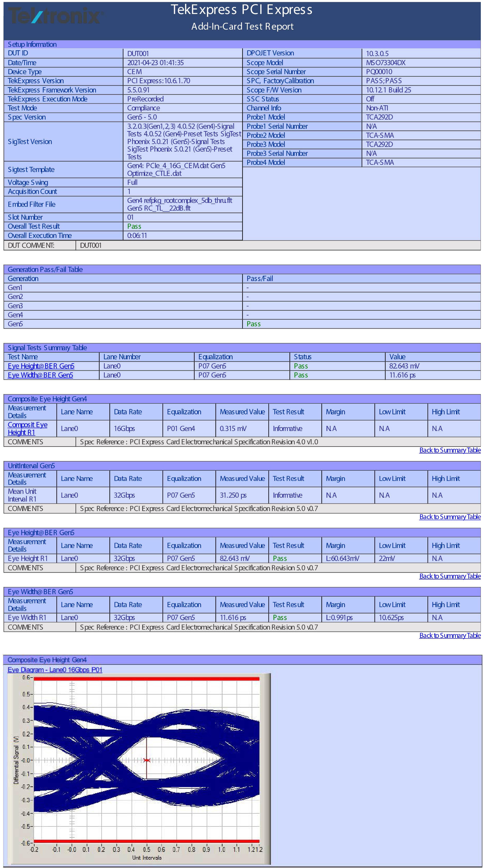
Task: Select the low limit value 22mV
Action: click(387, 558)
